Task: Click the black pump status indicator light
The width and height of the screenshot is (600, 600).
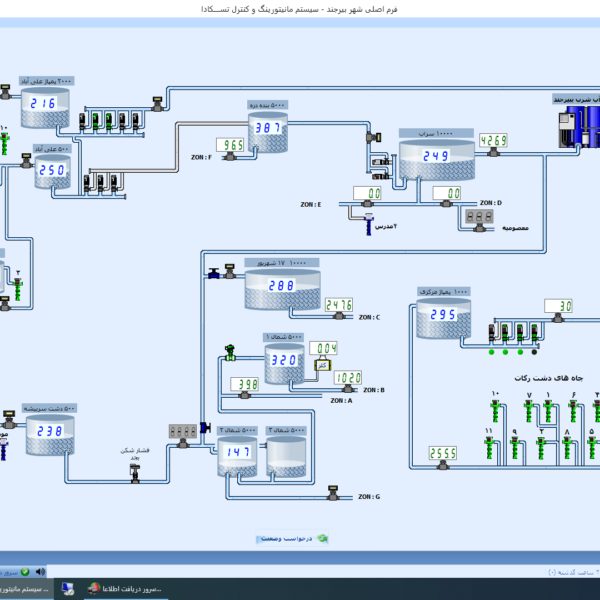Action: (x=534, y=351)
